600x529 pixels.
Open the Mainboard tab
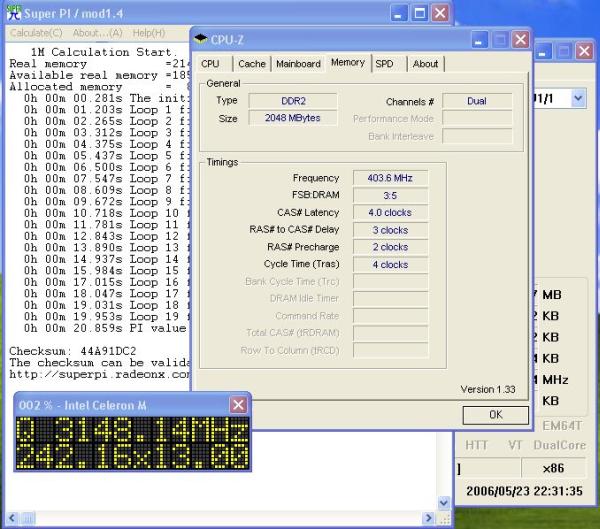[x=298, y=64]
